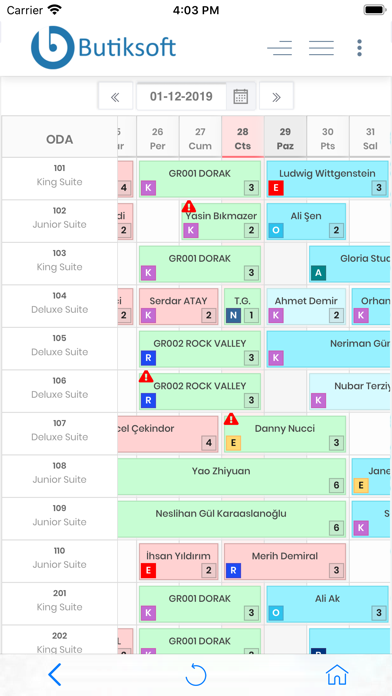The image size is (392, 696).
Task: Click N badge on T.G. booking
Action: 233,316
